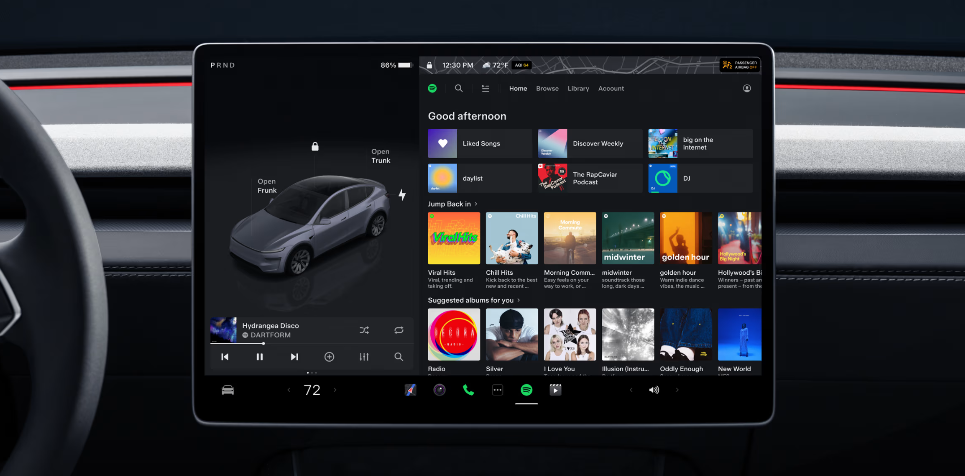Open the golden hour playlist cover
Viewport: 965px width, 476px height.
[686, 238]
